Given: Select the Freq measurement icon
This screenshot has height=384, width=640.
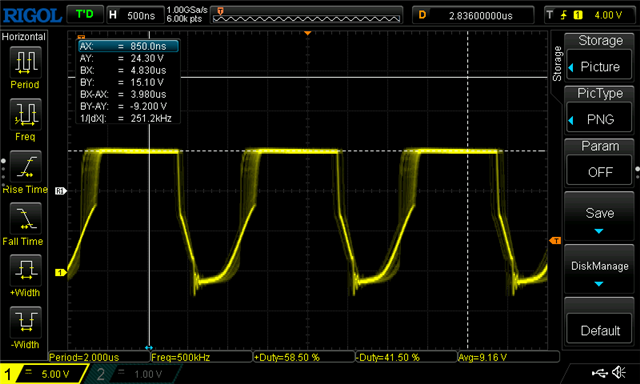Looking at the screenshot, I should coord(25,114).
